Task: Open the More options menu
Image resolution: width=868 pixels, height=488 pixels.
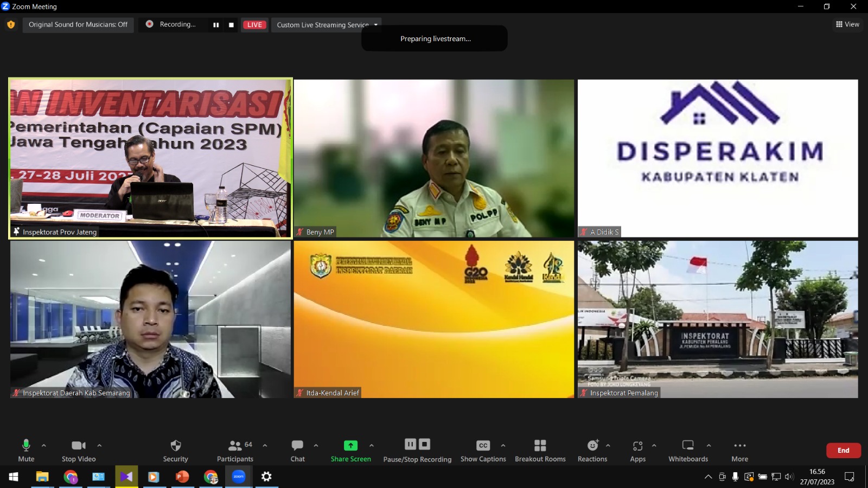Action: (x=740, y=451)
